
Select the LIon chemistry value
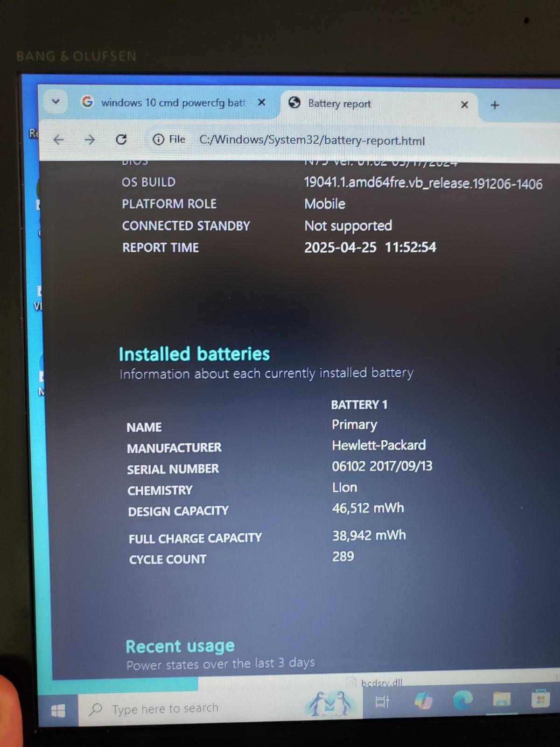coord(344,487)
